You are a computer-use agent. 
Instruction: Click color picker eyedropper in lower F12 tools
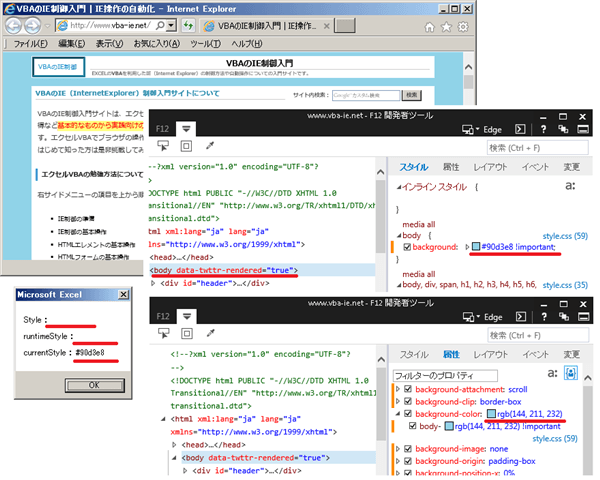210,333
